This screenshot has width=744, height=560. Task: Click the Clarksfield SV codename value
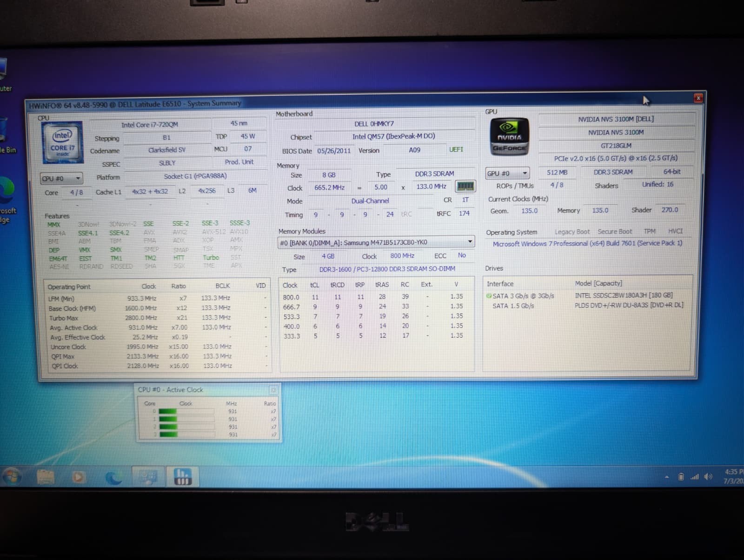167,150
